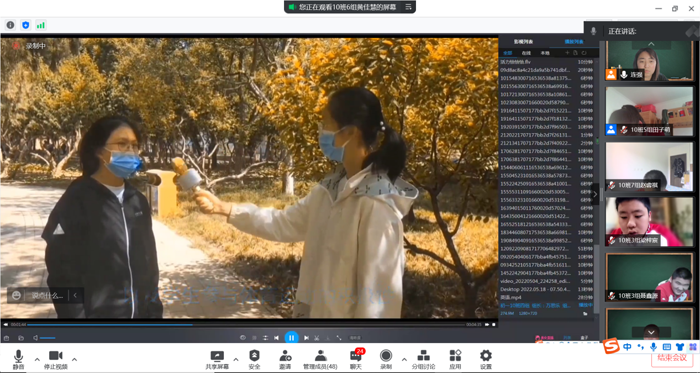The height and width of the screenshot is (373, 700).
Task: Mute the player speaker icon
Action: point(35,338)
